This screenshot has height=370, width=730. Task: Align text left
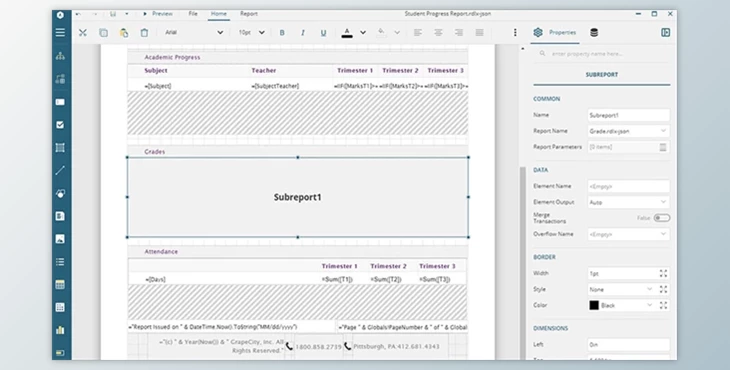point(418,33)
